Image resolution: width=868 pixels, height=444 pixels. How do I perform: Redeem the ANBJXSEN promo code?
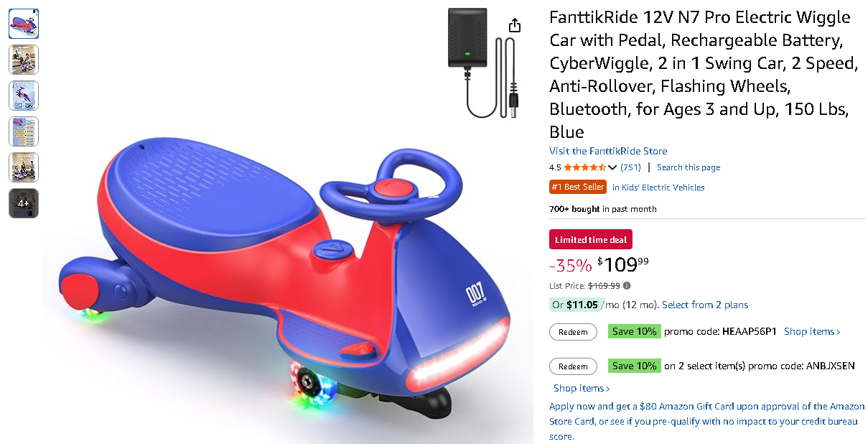(573, 366)
